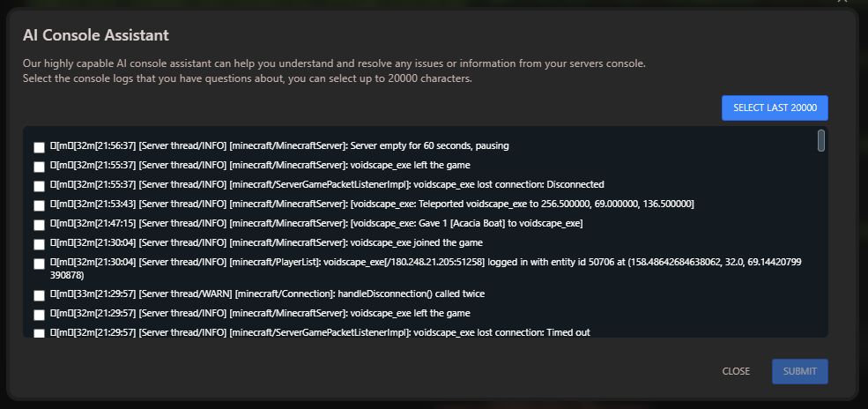Tick checkbox for 'Server empty for 60 seconds' log

[x=40, y=147]
